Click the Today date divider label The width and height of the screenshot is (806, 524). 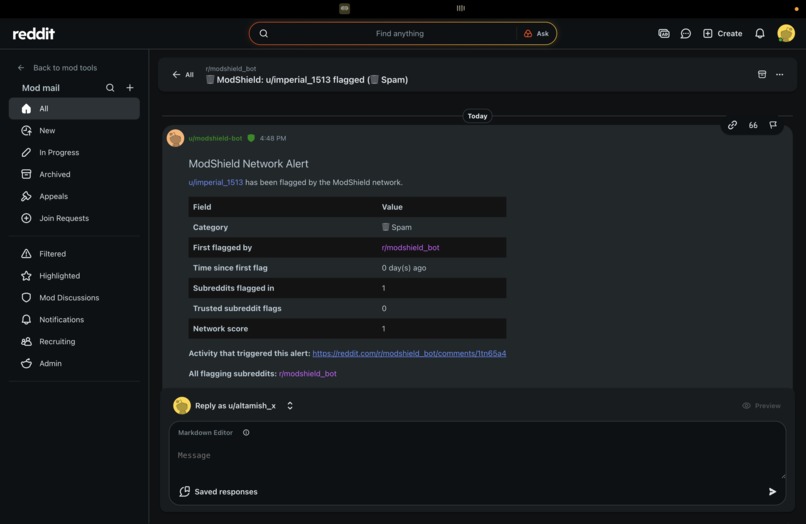pos(477,116)
